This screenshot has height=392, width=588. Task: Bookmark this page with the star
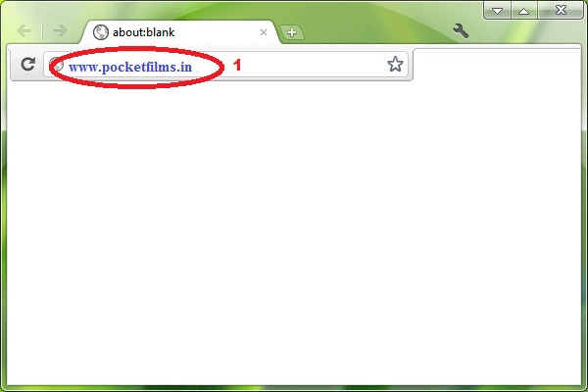point(395,64)
